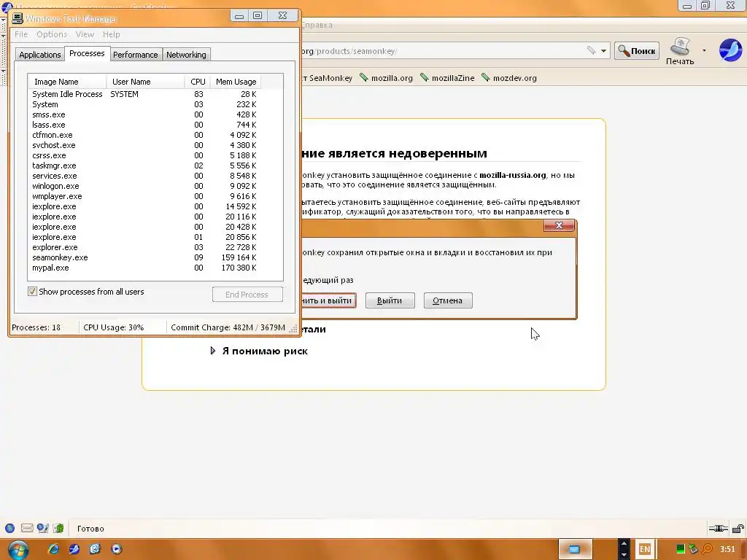Open Address Book icon in SeaMonkey status bar

pyautogui.click(x=58, y=528)
